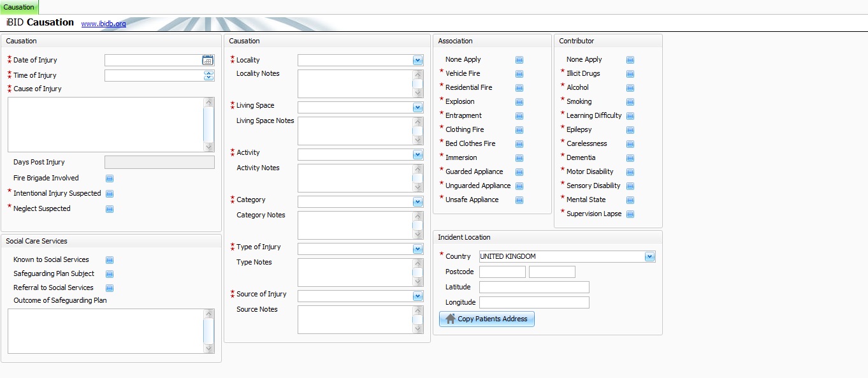Toggle the Vehicle Fire association icon
868x378 pixels.
(x=519, y=74)
